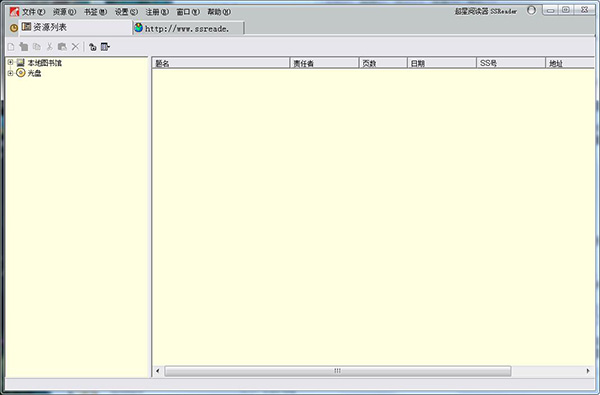The image size is (600, 395).
Task: Click the lock-shaped toolbar icon
Action: coord(92,47)
